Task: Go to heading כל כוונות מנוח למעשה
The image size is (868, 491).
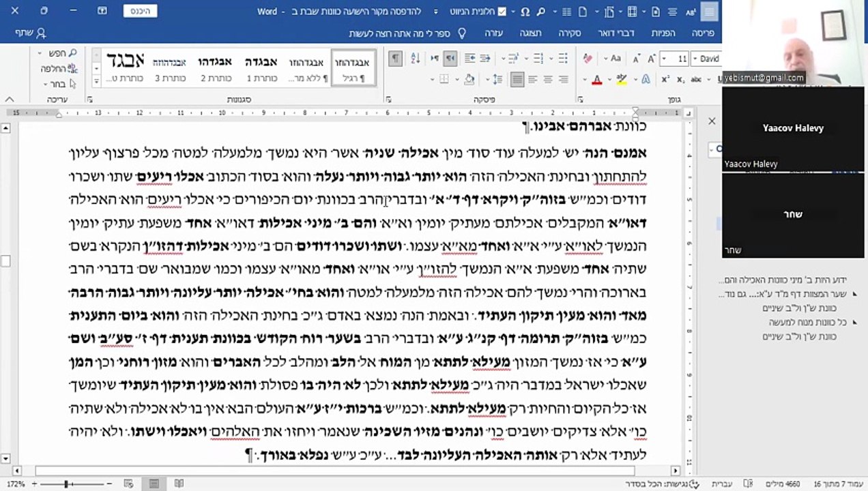Action: point(807,322)
